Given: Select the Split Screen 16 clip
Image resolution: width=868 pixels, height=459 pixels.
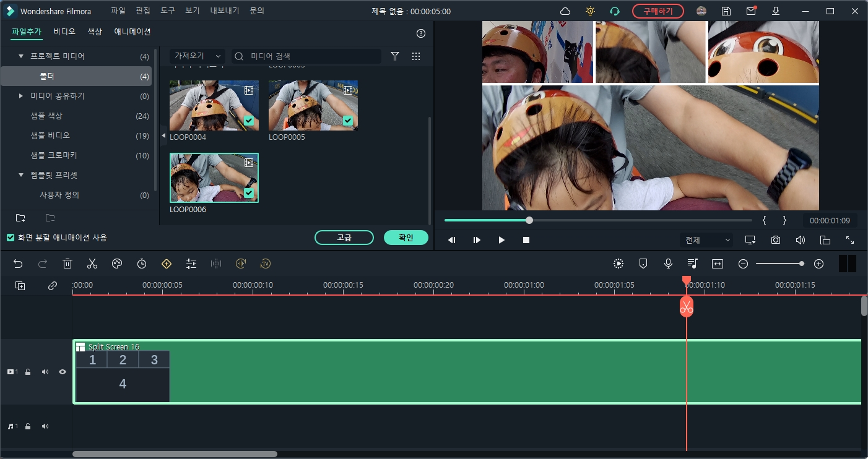Looking at the screenshot, I should (x=467, y=372).
